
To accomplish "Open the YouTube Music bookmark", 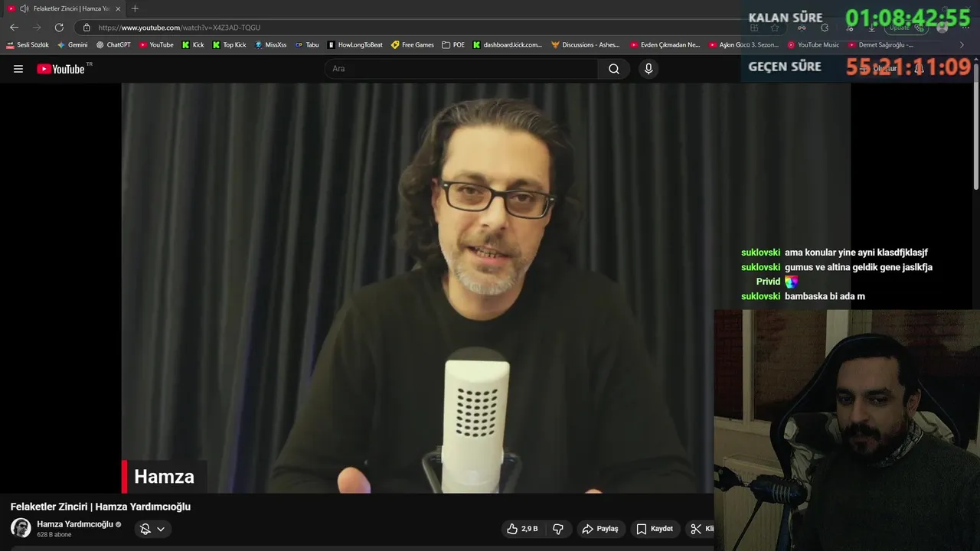I will pos(813,45).
